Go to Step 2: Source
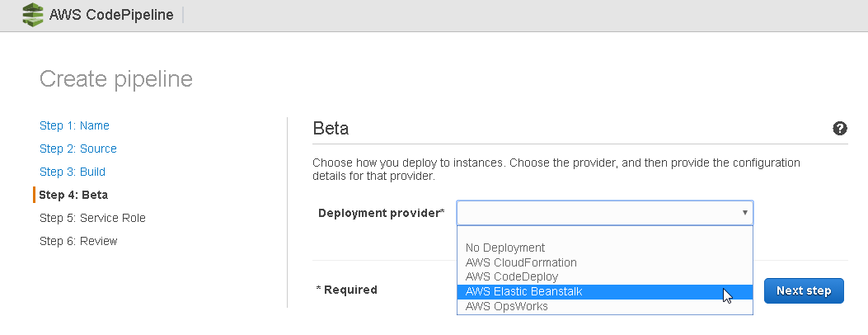The image size is (868, 335). (78, 149)
